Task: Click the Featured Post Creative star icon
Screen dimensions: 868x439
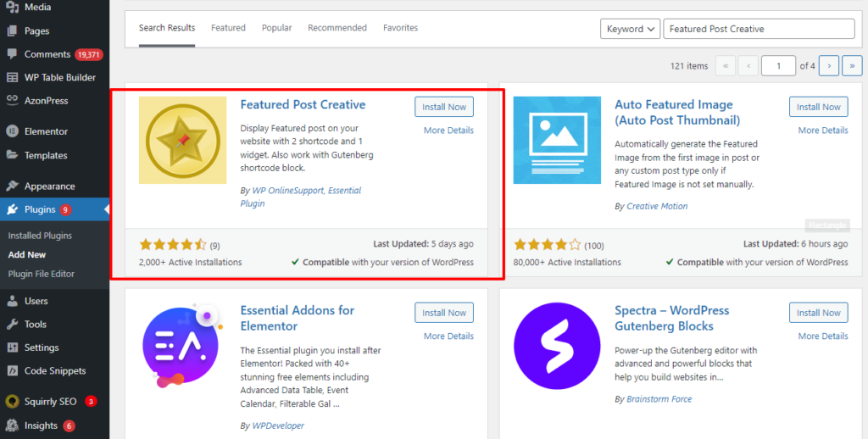Action: (x=182, y=140)
